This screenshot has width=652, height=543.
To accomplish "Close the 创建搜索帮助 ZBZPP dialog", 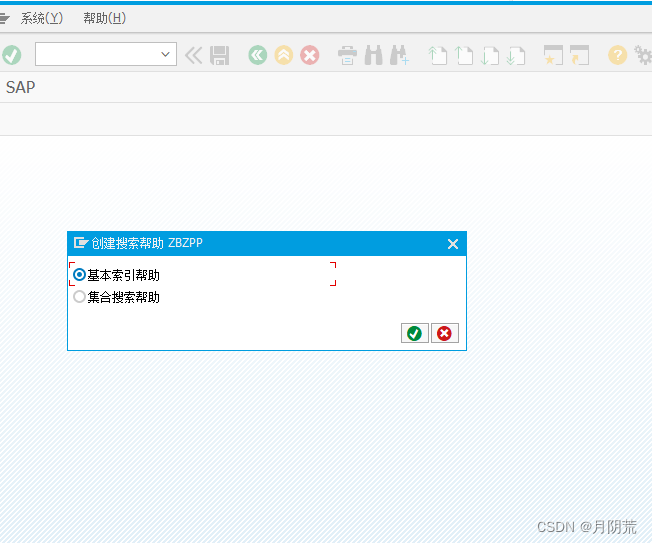I will 453,244.
